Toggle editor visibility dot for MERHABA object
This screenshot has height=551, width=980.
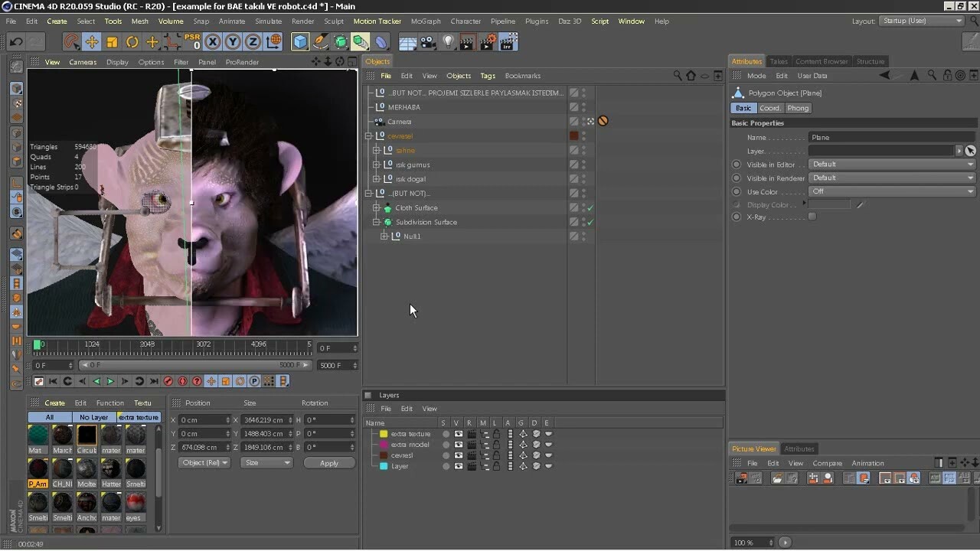[583, 105]
